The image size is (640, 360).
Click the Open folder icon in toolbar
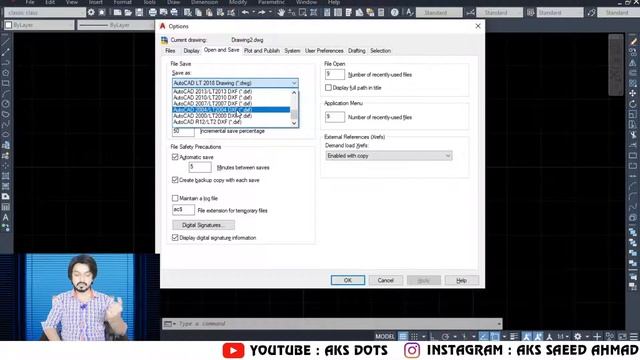[128, 13]
